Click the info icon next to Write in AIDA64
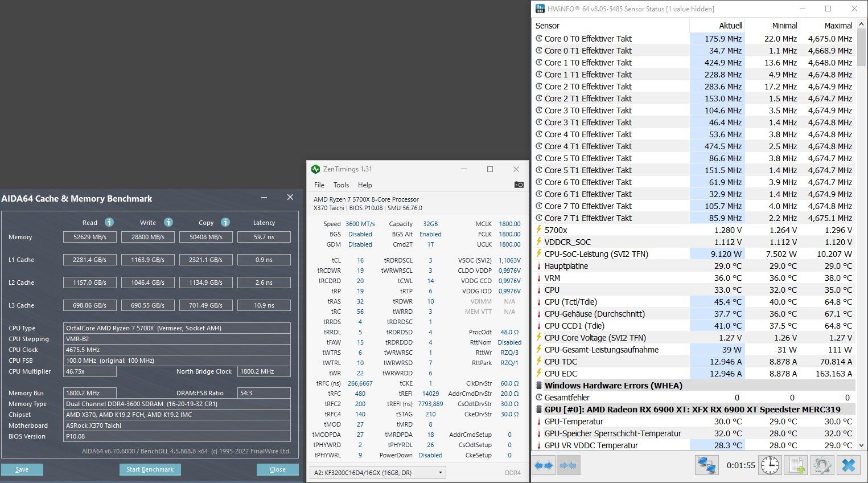 tap(168, 222)
